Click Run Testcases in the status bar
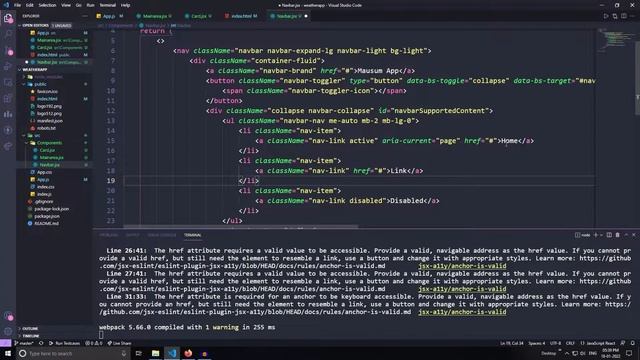The height and width of the screenshot is (360, 640). tap(64, 343)
